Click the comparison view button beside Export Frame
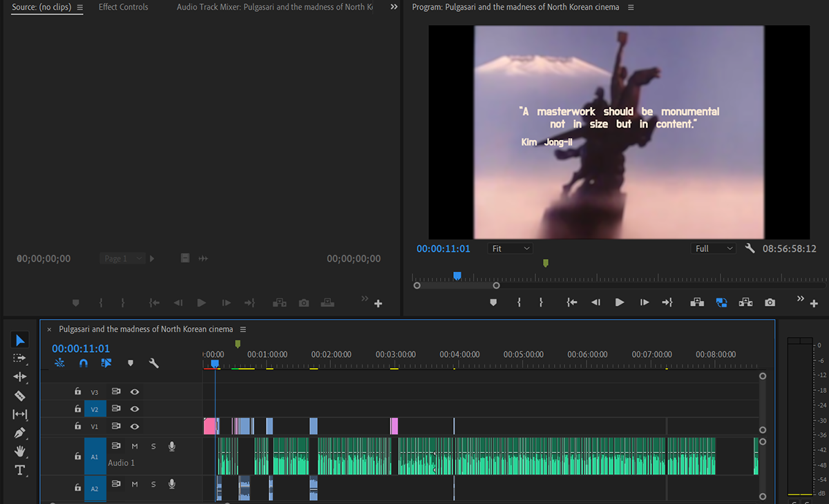 [x=745, y=302]
